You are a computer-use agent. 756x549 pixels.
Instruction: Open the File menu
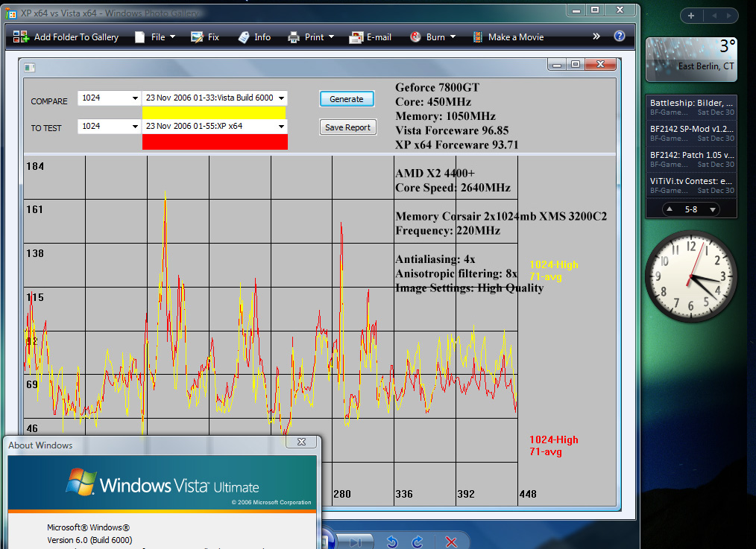click(x=155, y=37)
